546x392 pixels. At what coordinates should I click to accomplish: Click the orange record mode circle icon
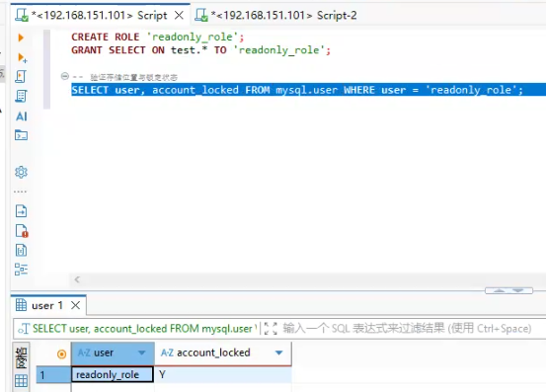(61, 354)
